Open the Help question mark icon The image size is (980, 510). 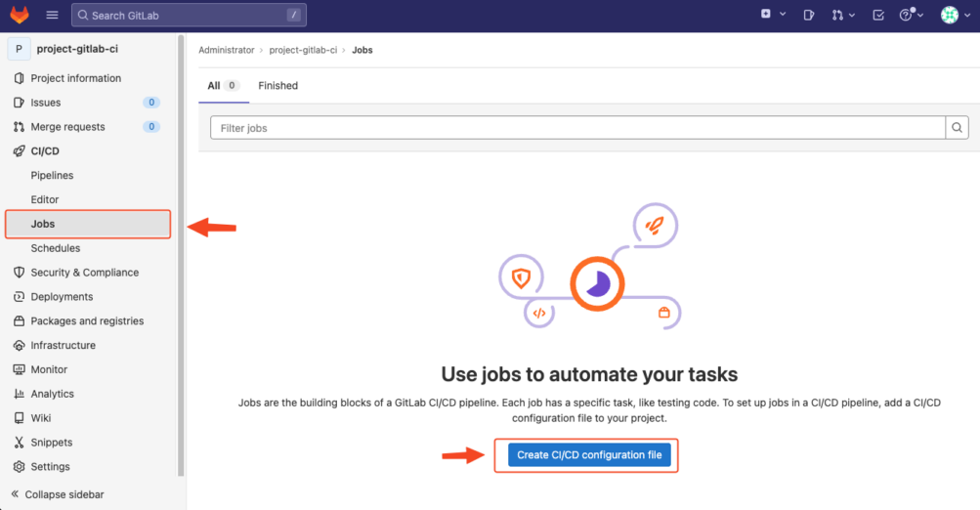906,15
